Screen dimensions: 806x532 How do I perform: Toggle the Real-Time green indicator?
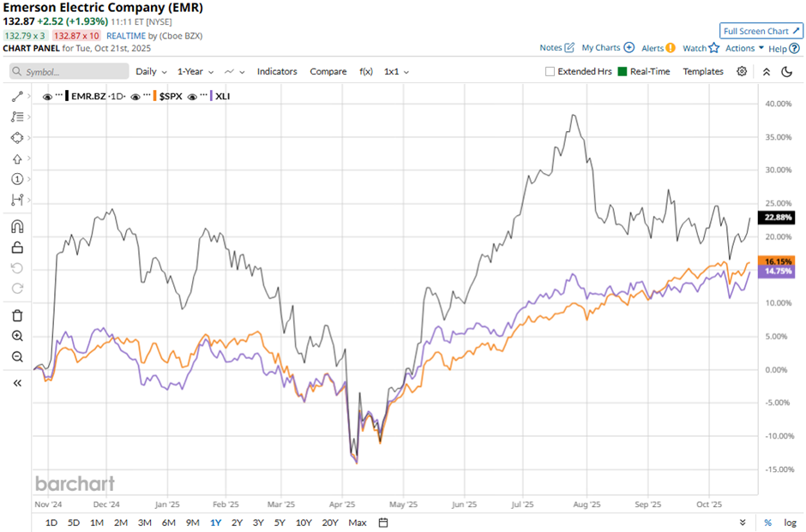(x=622, y=71)
